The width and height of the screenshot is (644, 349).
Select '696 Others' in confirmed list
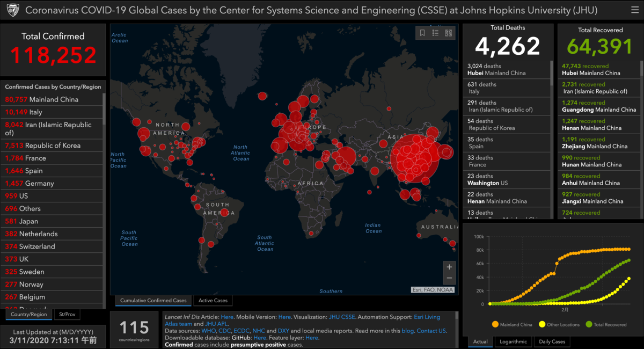coord(53,208)
